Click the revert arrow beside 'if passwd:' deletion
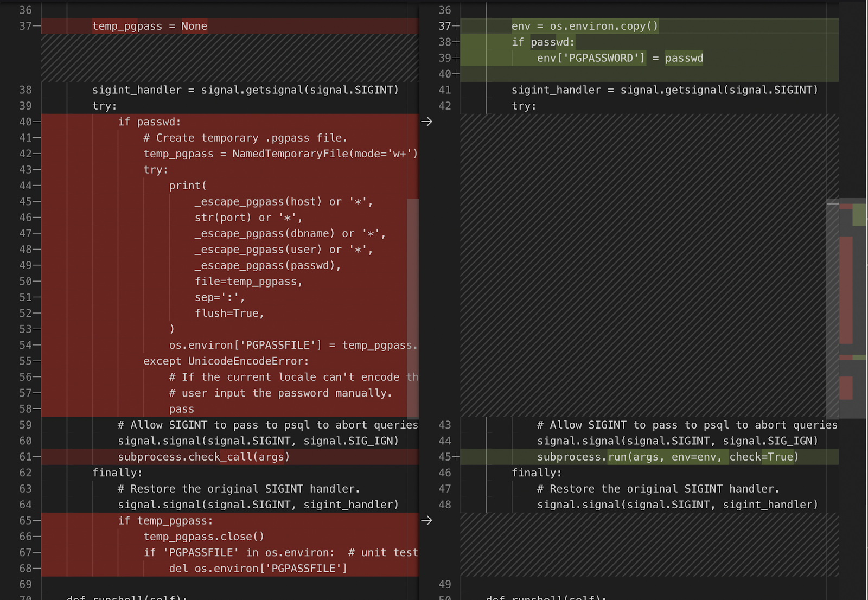The image size is (868, 600). pyautogui.click(x=426, y=122)
